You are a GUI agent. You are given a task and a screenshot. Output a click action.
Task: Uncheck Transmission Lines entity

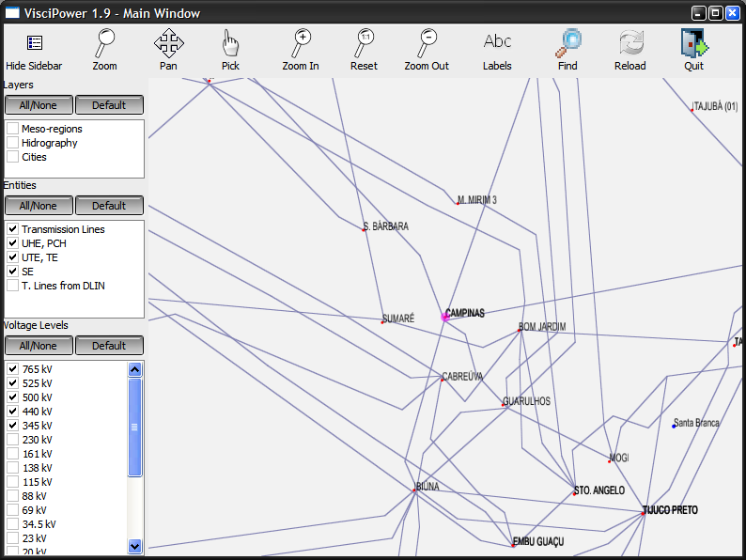pyautogui.click(x=13, y=229)
